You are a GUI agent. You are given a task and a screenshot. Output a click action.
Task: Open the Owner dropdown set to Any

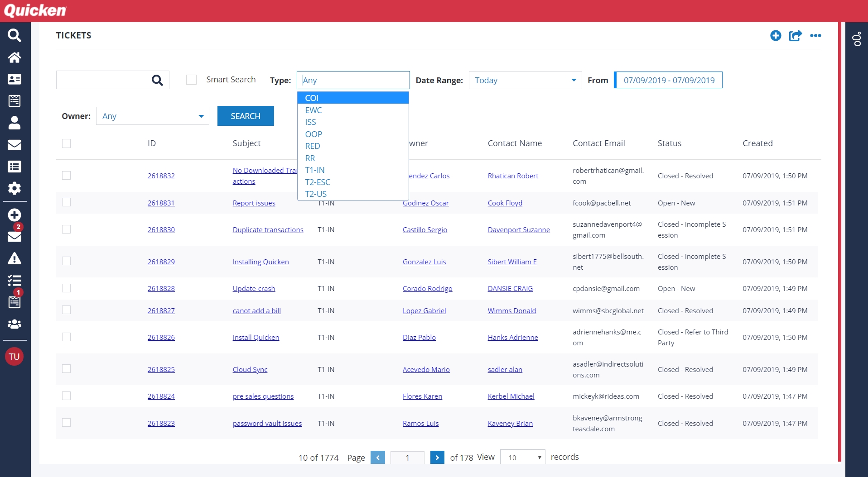152,116
